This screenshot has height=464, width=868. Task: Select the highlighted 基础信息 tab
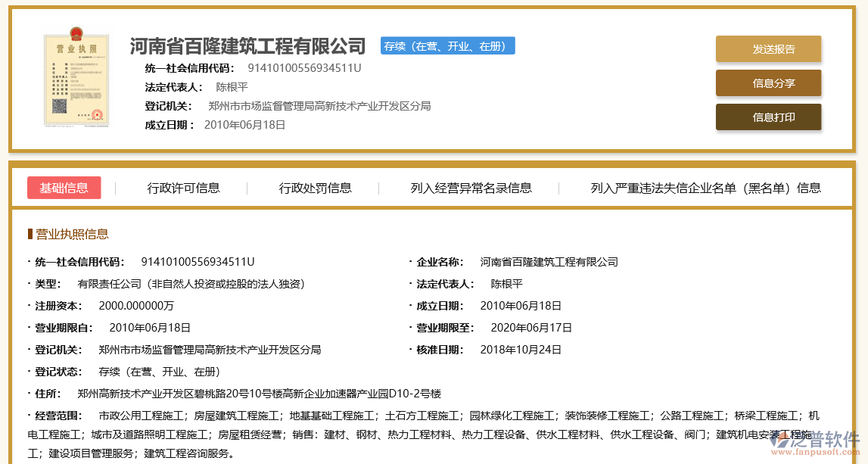point(64,188)
